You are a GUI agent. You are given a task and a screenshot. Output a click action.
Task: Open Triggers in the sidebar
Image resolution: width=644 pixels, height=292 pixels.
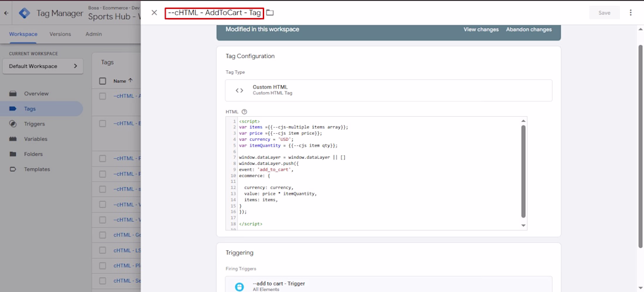coord(35,124)
